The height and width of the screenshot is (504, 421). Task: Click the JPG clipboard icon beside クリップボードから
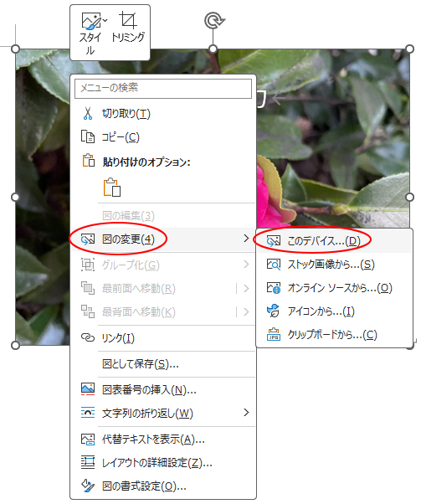(274, 334)
